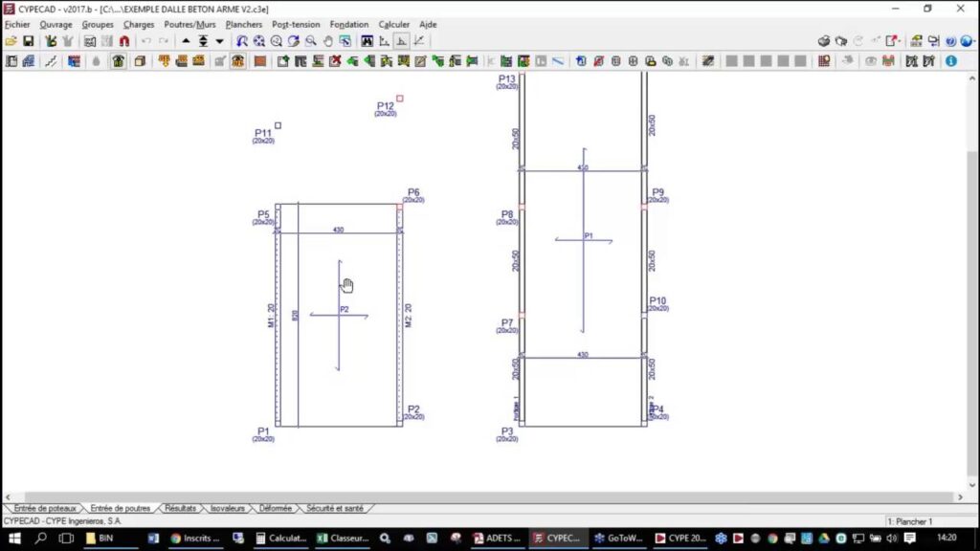Select the Sécurité et santé tab

[x=334, y=509]
